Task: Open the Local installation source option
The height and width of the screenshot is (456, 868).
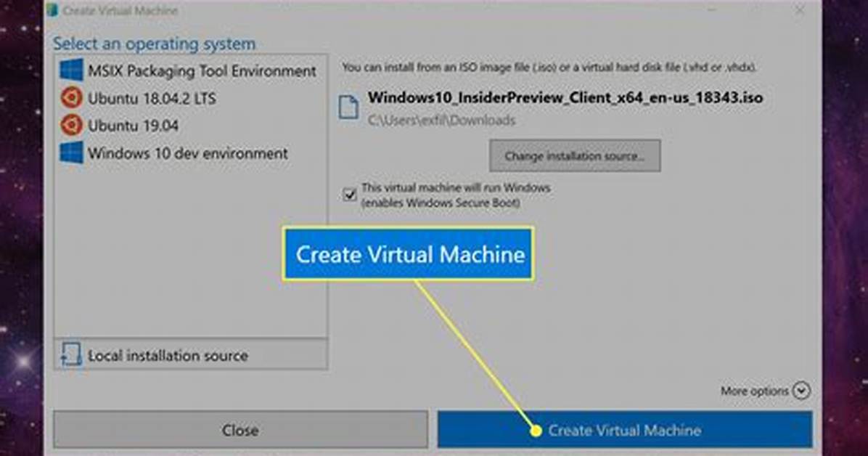Action: pos(190,354)
